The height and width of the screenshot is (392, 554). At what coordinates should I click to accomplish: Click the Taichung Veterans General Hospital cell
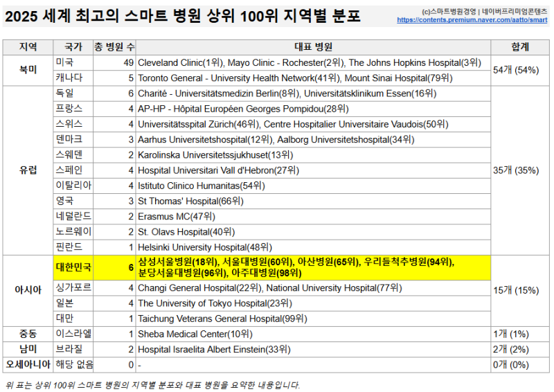pos(313,319)
